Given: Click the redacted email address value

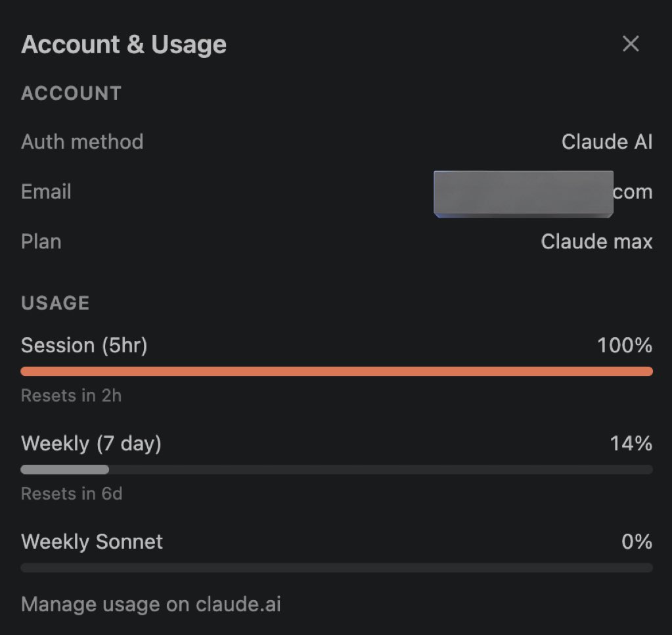Looking at the screenshot, I should tap(542, 193).
